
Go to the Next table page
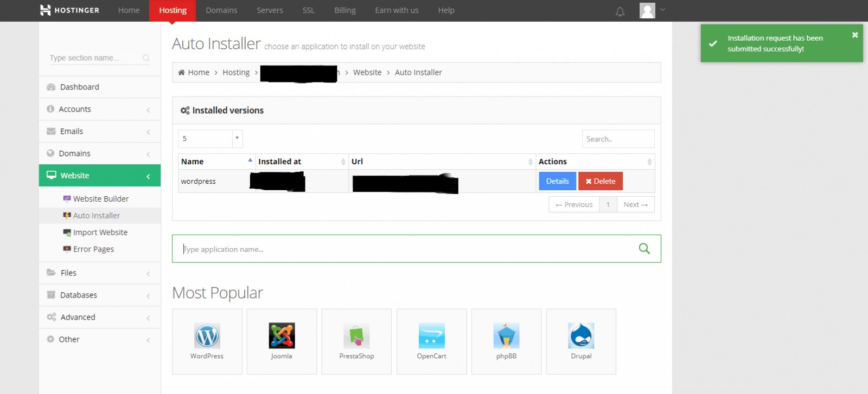[635, 204]
